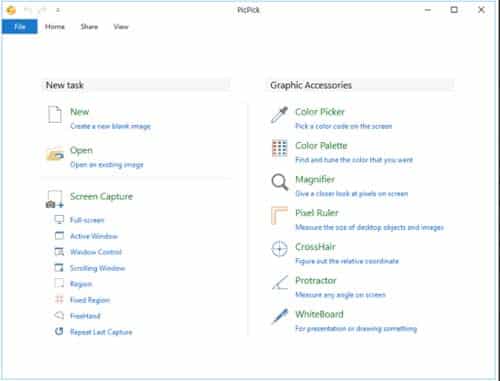Minimize the PicPick window
Image resolution: width=500 pixels, height=381 pixels.
(428, 10)
